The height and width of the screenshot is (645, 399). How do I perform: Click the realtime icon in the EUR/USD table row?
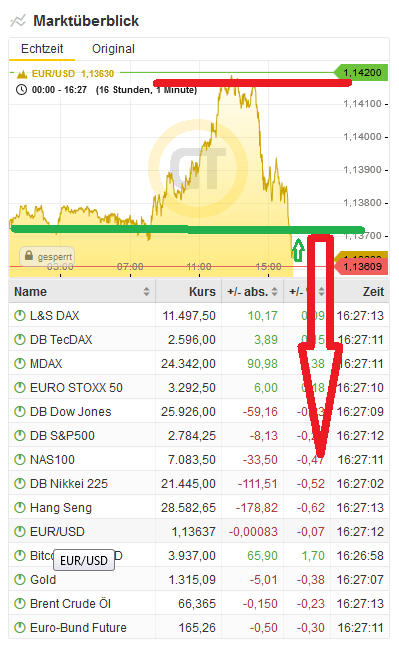click(20, 531)
